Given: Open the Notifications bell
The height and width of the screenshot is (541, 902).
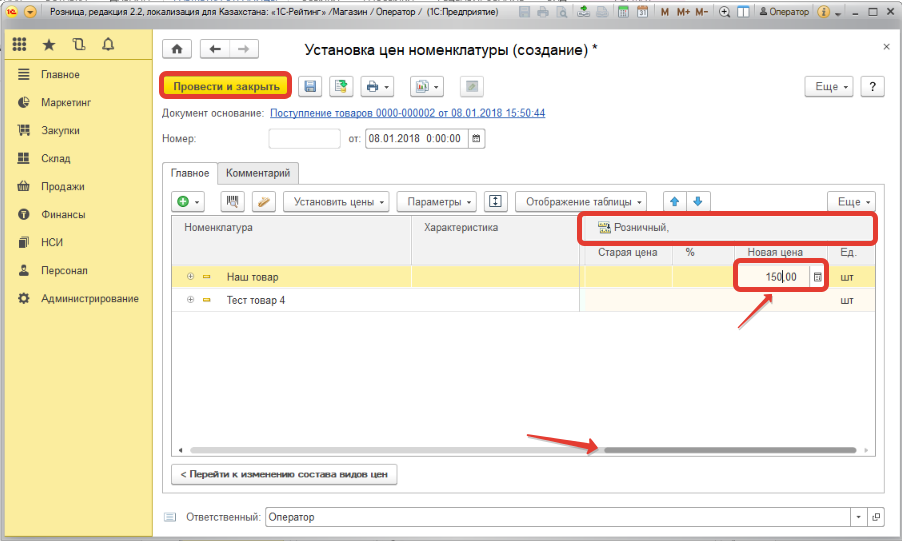Looking at the screenshot, I should 107,45.
